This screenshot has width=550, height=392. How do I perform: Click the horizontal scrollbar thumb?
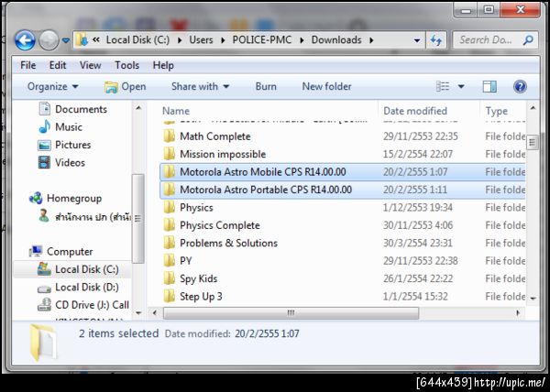pyautogui.click(x=291, y=313)
